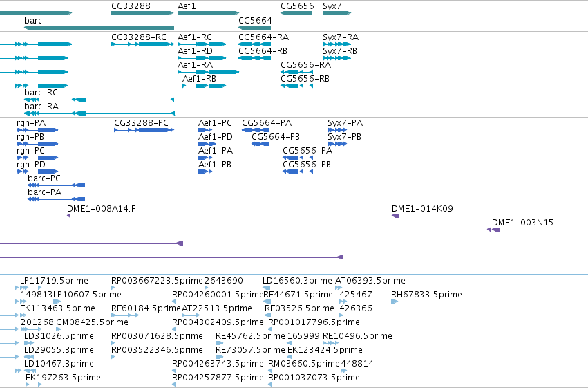Click EST RM03660.5prime
Viewport: 588px width, 388px height.
point(304,364)
